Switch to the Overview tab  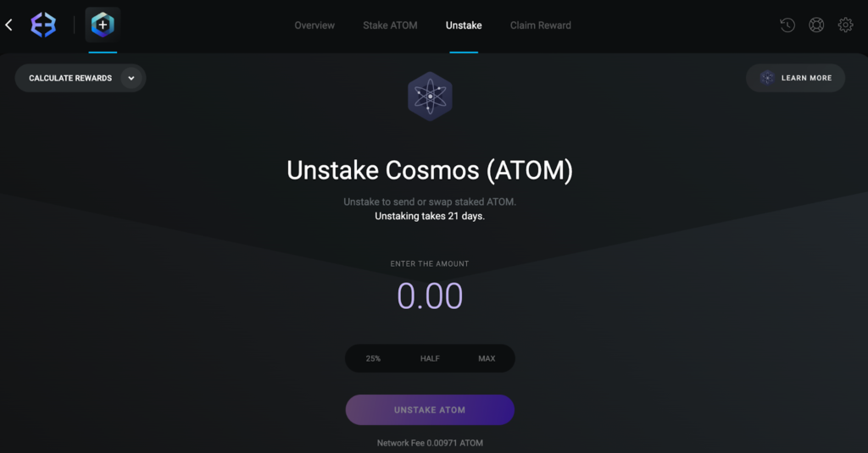314,25
